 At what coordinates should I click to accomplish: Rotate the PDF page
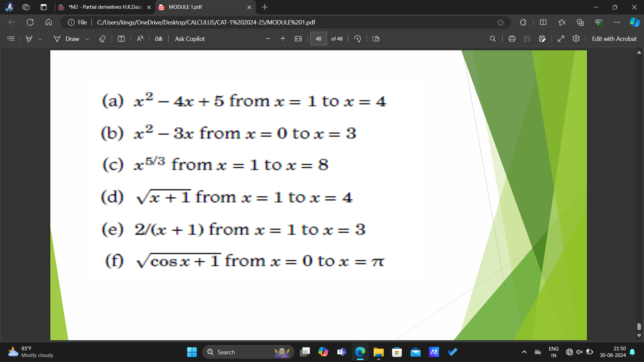pyautogui.click(x=358, y=39)
